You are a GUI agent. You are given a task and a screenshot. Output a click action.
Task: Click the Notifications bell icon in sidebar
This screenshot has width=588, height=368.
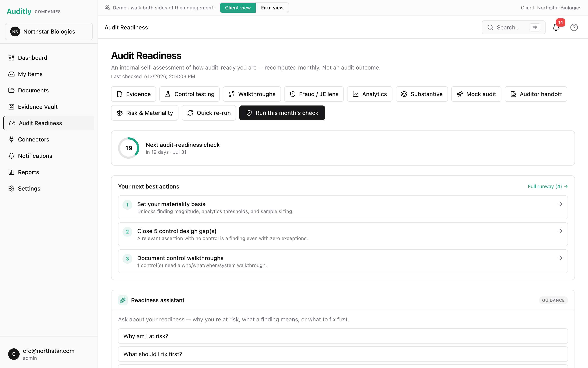tap(11, 156)
